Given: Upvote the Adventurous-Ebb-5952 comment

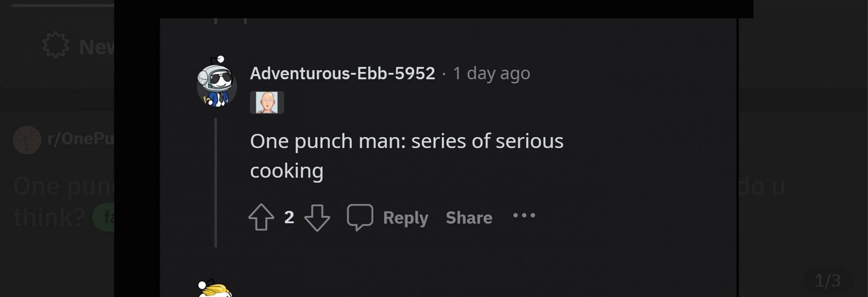Looking at the screenshot, I should [x=261, y=217].
